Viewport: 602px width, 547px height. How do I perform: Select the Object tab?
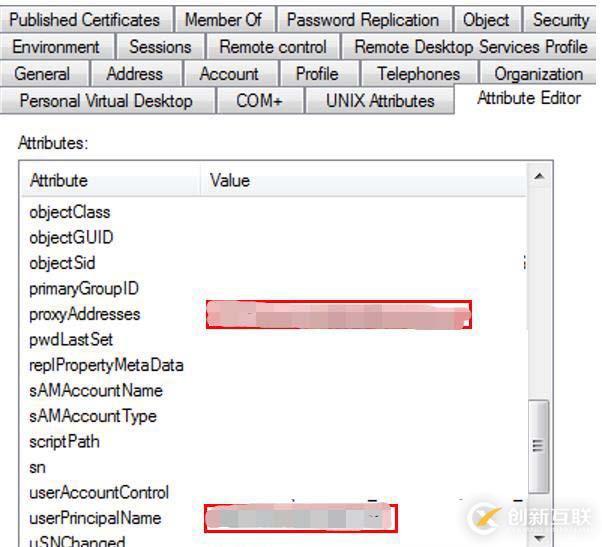click(486, 20)
